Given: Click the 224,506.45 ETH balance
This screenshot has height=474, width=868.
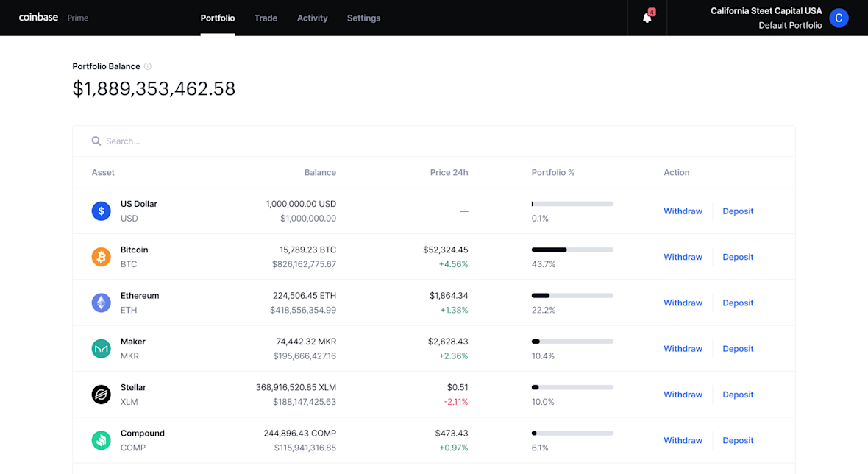Looking at the screenshot, I should (x=305, y=296).
